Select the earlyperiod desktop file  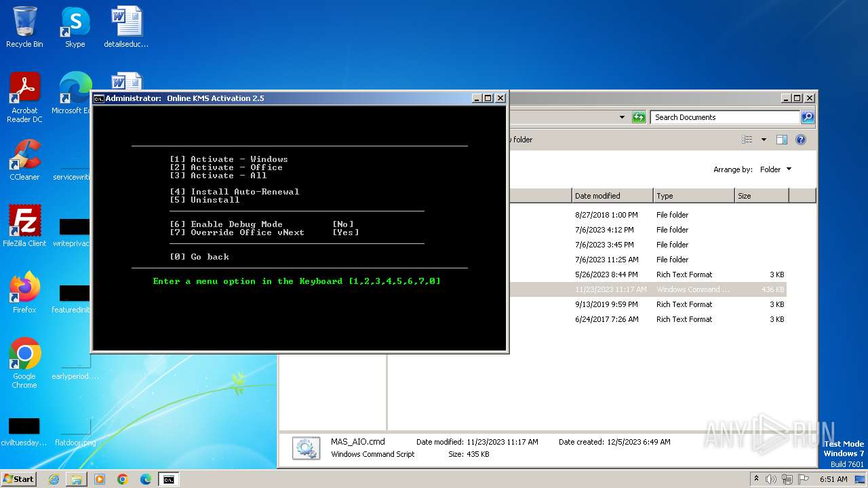(75, 365)
